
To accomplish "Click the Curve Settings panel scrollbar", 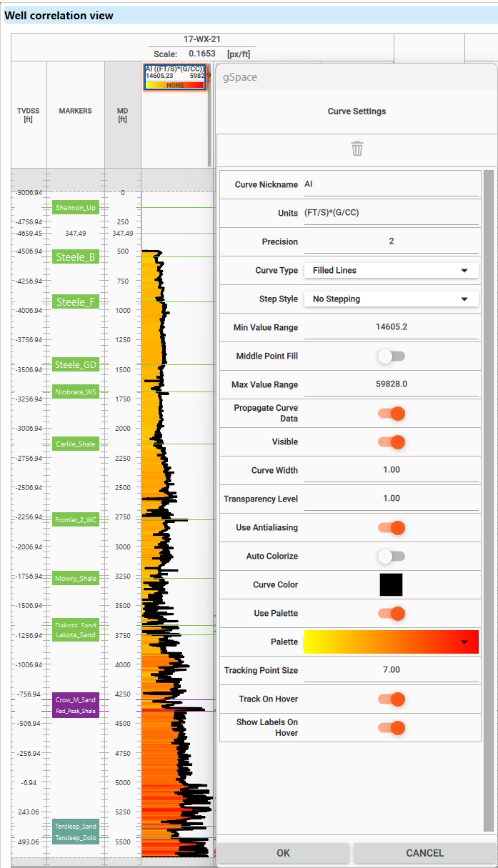I will coord(489,500).
